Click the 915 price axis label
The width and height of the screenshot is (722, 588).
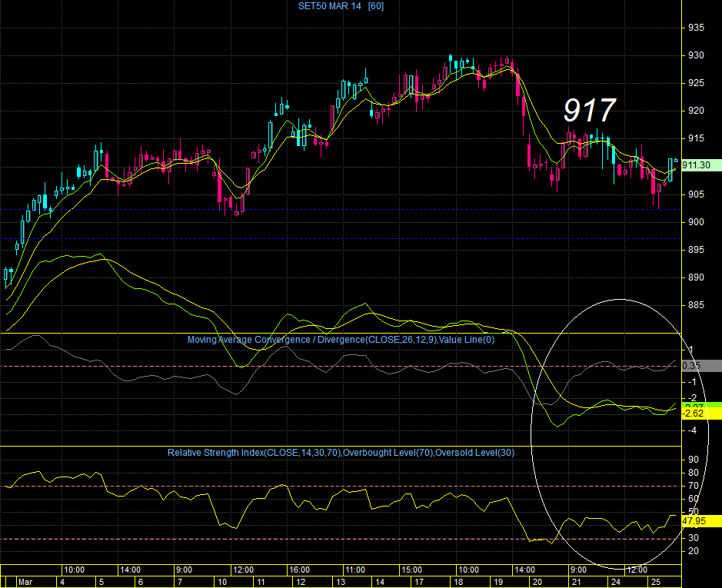(696, 138)
